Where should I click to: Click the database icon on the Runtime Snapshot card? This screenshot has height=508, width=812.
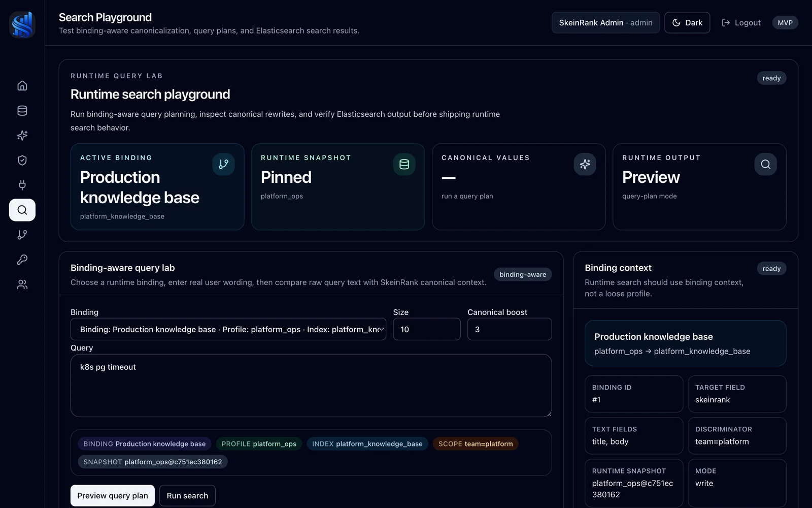point(404,164)
